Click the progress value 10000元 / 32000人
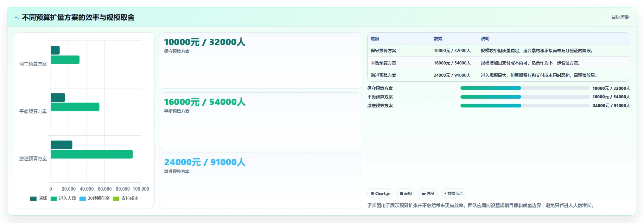This screenshot has width=644, height=223. (611, 88)
